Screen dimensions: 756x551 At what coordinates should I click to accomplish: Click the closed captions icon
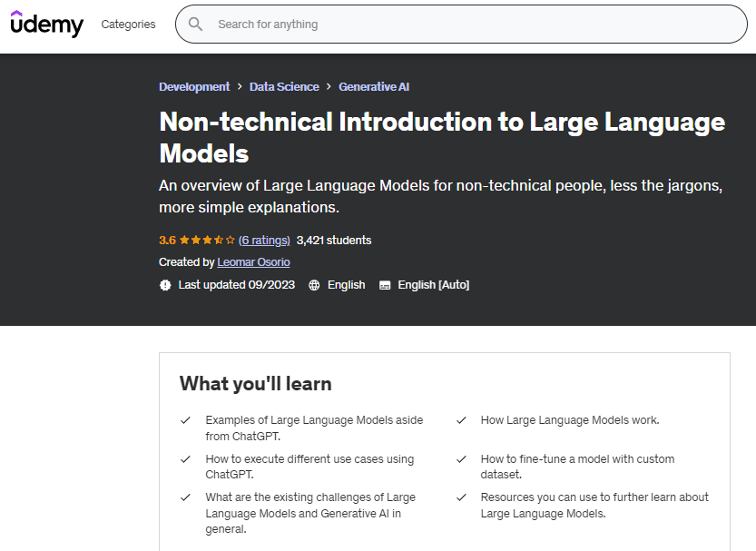coord(385,285)
